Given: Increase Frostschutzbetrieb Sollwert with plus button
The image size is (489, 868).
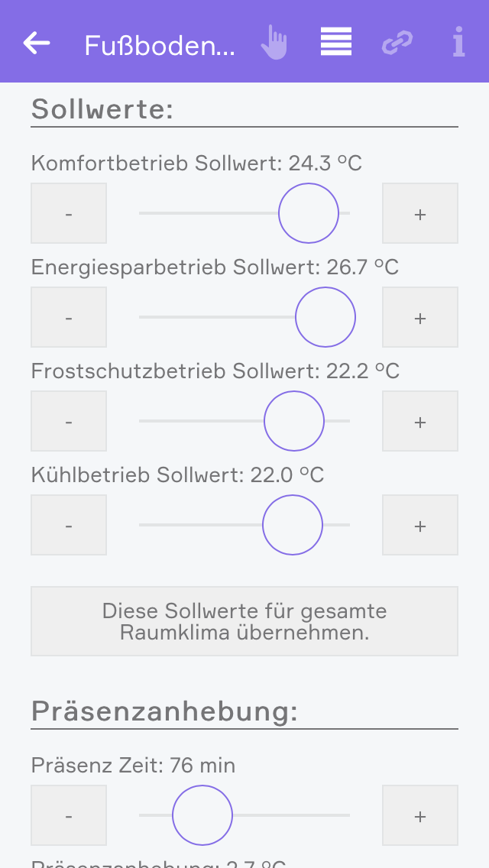Looking at the screenshot, I should coord(420,421).
